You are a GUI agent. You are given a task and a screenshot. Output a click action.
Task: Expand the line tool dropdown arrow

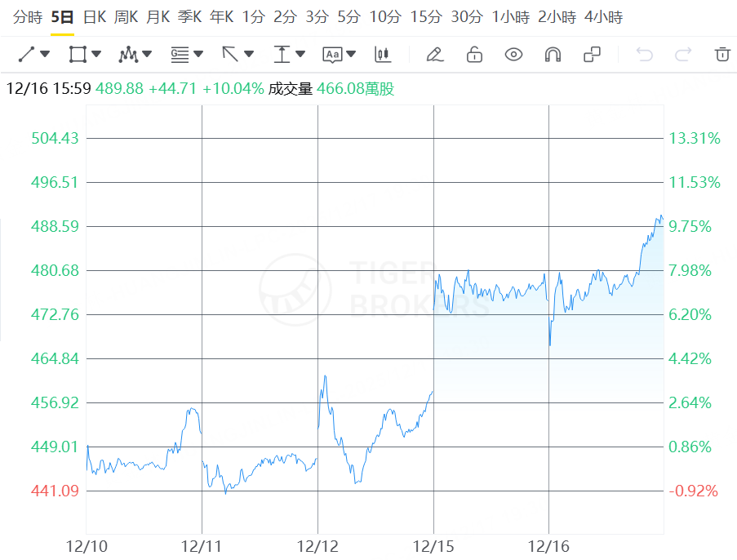pyautogui.click(x=45, y=54)
